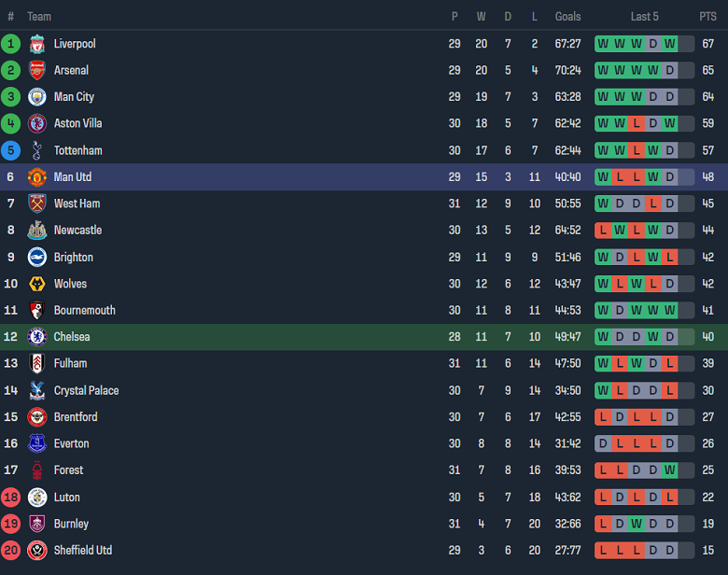
Task: Click the Wolves club crest icon
Action: pos(37,284)
